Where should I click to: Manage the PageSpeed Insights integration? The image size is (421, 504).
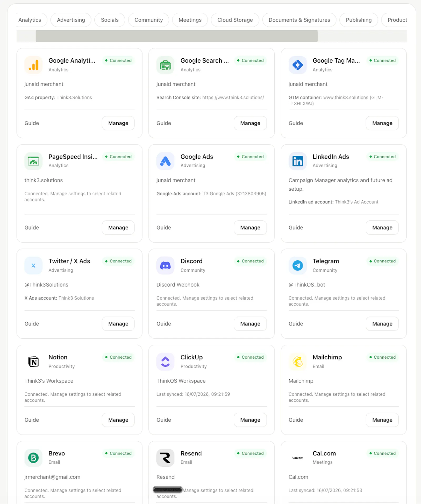[x=118, y=227]
